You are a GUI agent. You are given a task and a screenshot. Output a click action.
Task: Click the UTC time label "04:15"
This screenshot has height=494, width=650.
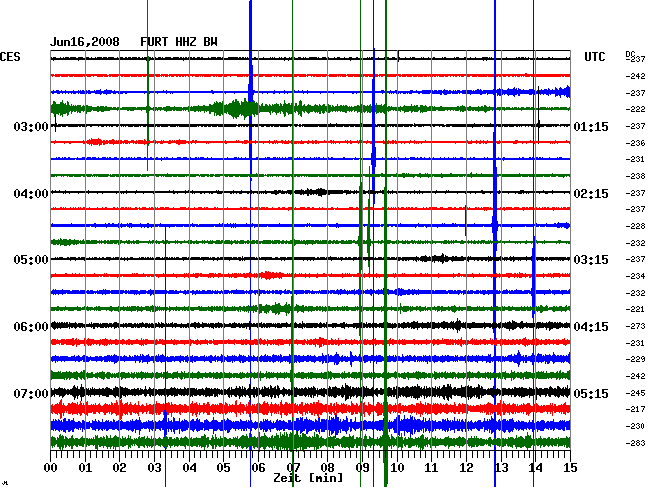point(591,327)
